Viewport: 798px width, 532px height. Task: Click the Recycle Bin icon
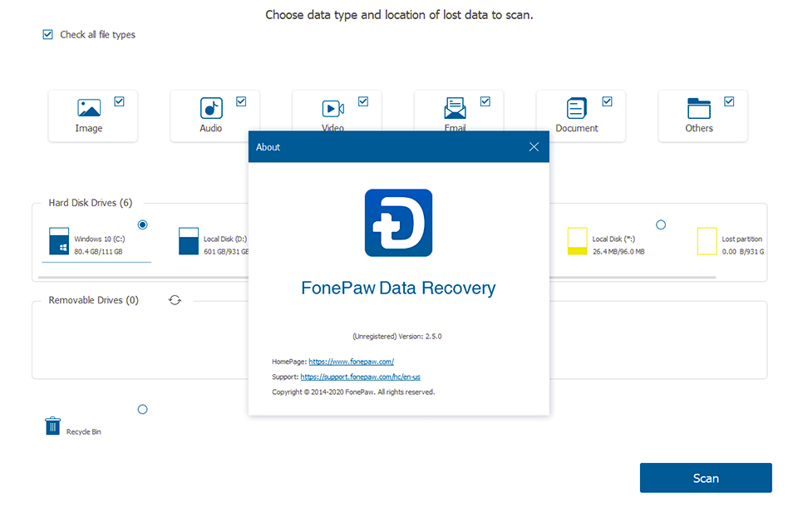click(x=52, y=425)
